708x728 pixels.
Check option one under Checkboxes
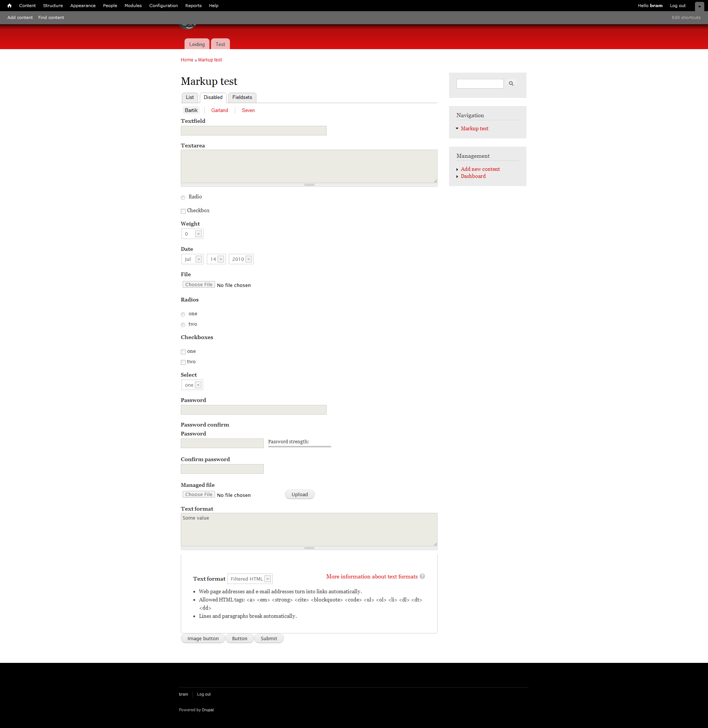(x=183, y=352)
